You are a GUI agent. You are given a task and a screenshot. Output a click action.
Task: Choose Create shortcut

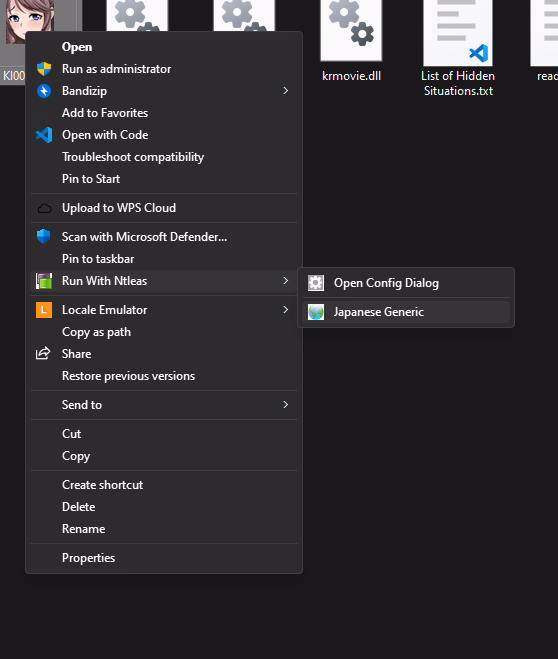(164, 485)
